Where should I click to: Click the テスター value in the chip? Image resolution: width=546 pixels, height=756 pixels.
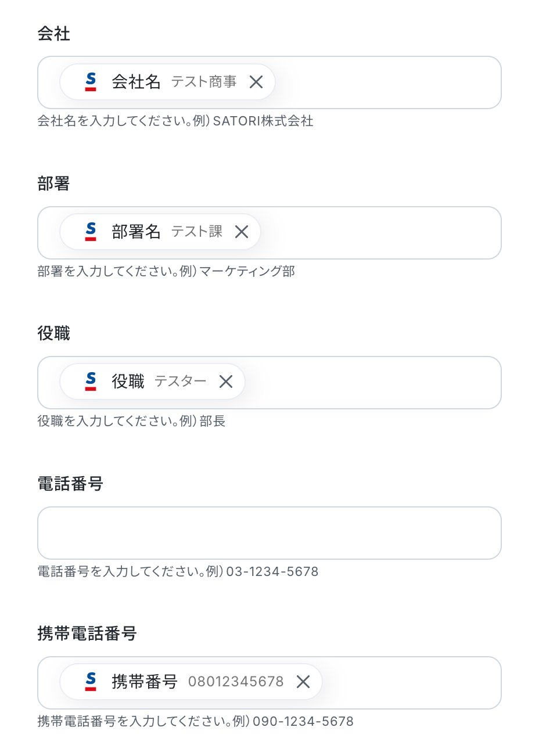click(181, 381)
